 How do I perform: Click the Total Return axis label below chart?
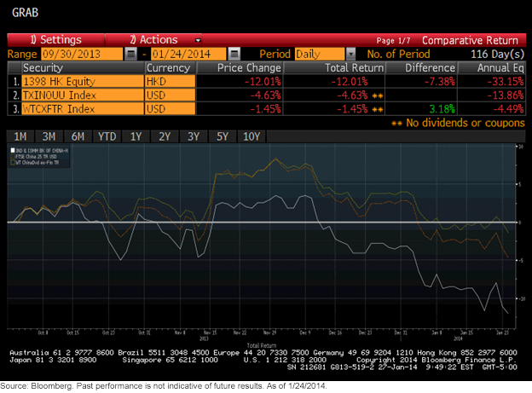tap(262, 345)
